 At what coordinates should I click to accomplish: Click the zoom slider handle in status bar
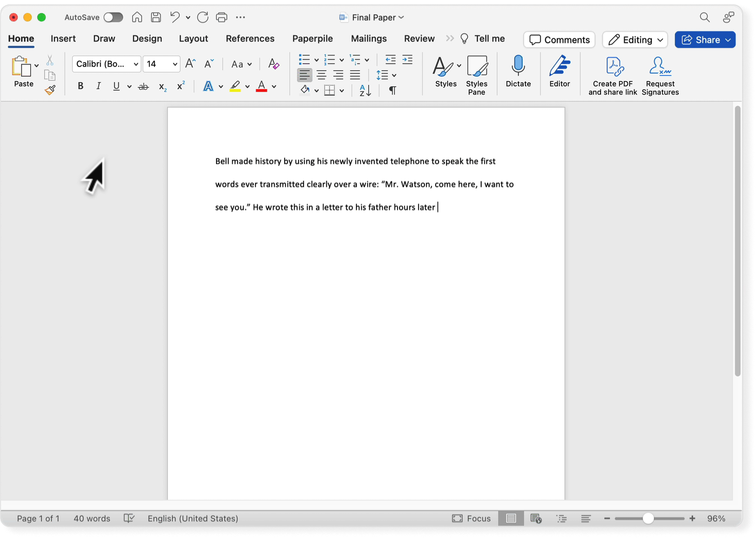coord(648,518)
